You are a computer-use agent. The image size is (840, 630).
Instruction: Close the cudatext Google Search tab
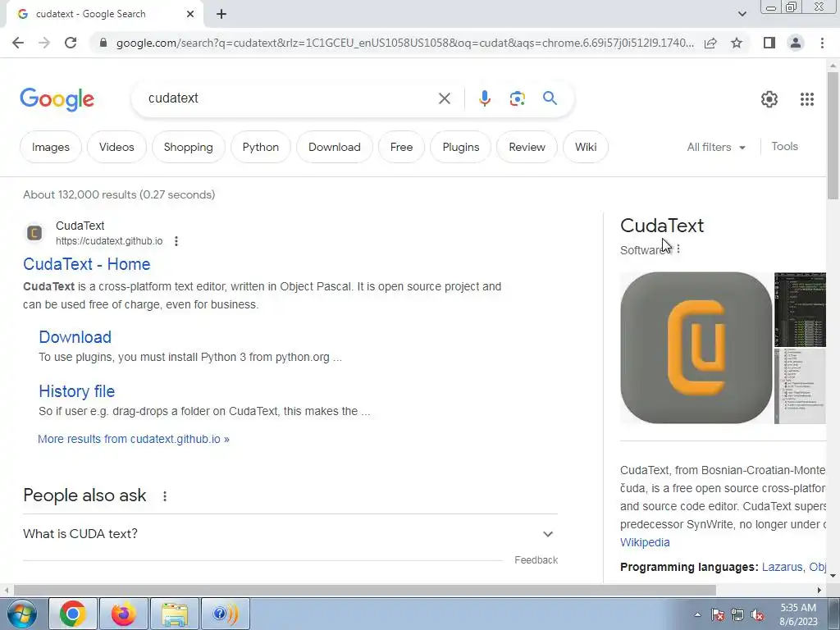pyautogui.click(x=190, y=15)
